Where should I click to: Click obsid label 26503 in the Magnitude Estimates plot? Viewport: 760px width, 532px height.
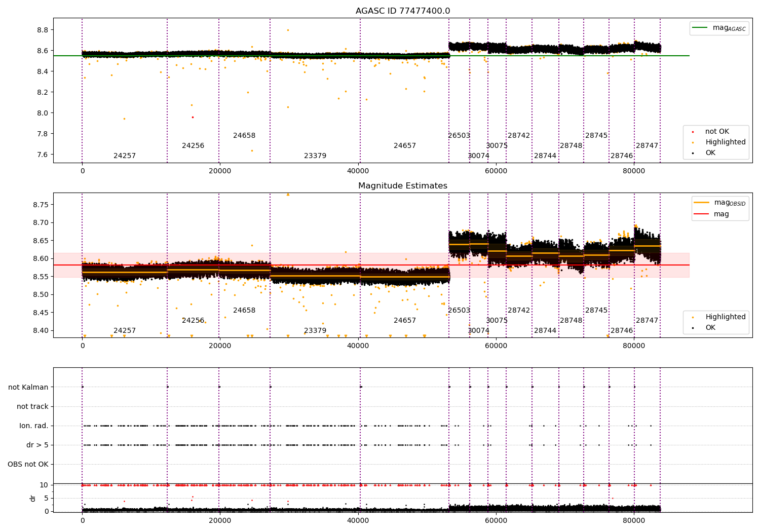(x=459, y=311)
